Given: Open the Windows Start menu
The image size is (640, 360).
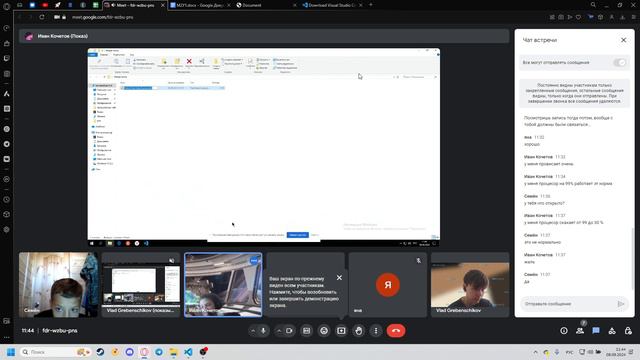Looking at the screenshot, I should (11, 352).
